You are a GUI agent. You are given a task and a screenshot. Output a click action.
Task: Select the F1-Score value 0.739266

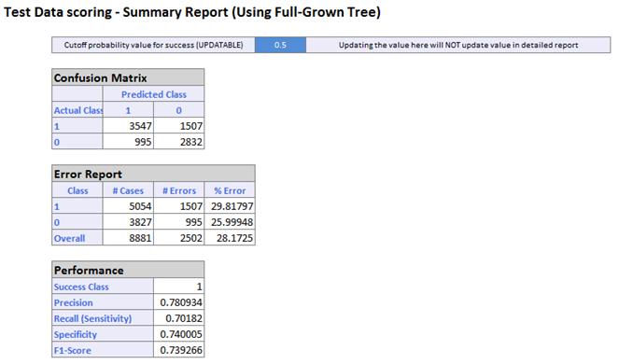pyautogui.click(x=179, y=349)
